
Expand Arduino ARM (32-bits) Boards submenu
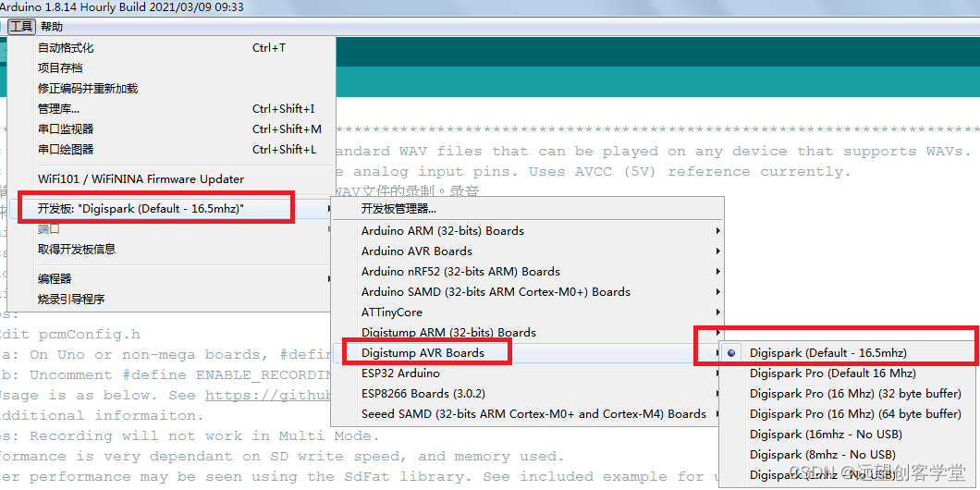tap(528, 230)
